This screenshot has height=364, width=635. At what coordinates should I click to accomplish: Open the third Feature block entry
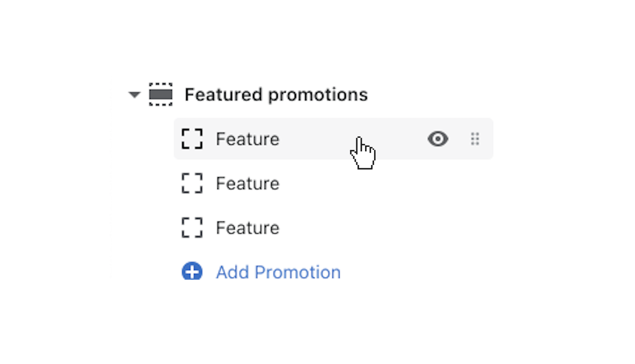coord(247,227)
